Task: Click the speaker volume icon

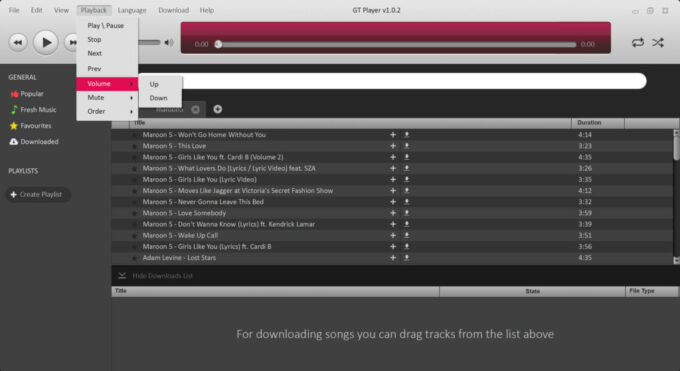Action: pyautogui.click(x=169, y=43)
